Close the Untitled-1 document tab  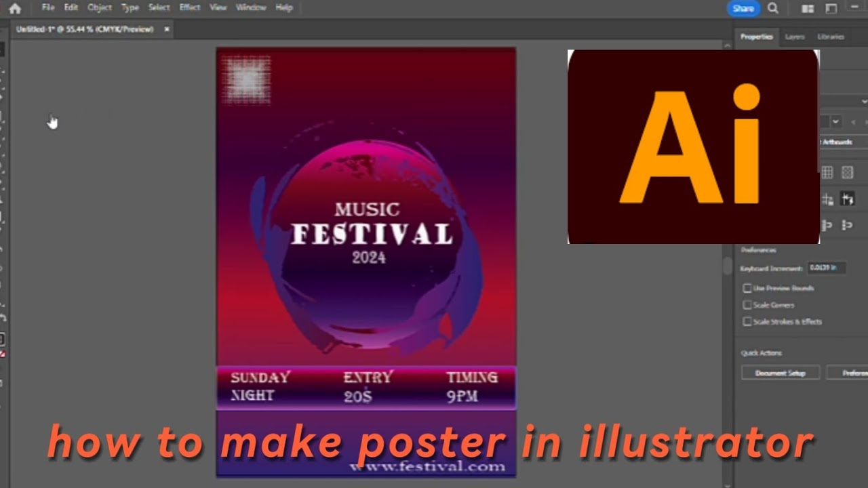pyautogui.click(x=166, y=29)
